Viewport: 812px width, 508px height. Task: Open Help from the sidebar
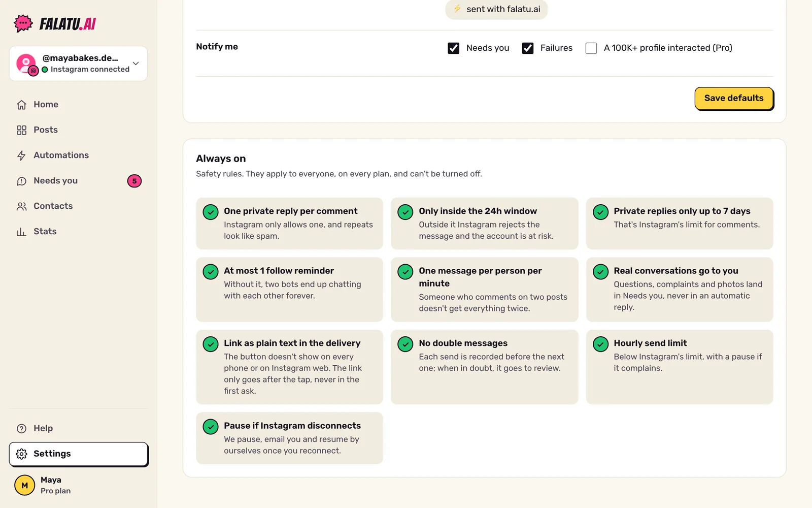pyautogui.click(x=79, y=428)
